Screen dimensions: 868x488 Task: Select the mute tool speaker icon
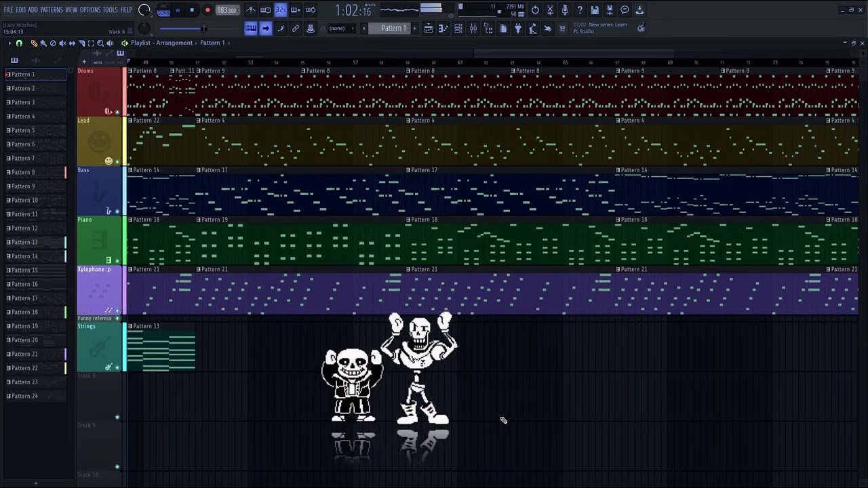click(62, 43)
